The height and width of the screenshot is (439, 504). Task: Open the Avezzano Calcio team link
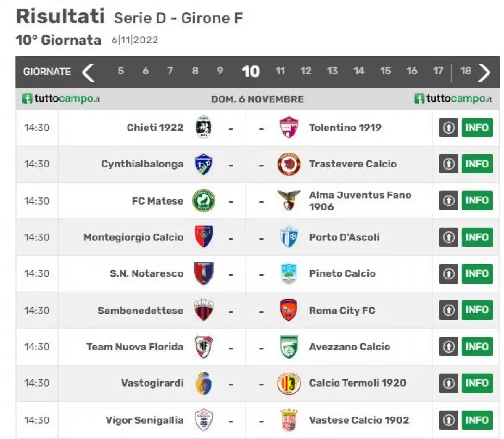(x=350, y=347)
